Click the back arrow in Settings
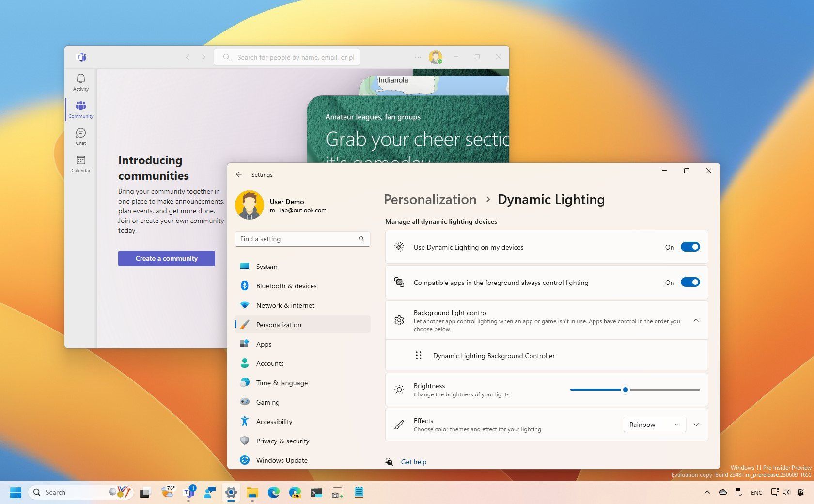Image resolution: width=814 pixels, height=504 pixels. (239, 174)
